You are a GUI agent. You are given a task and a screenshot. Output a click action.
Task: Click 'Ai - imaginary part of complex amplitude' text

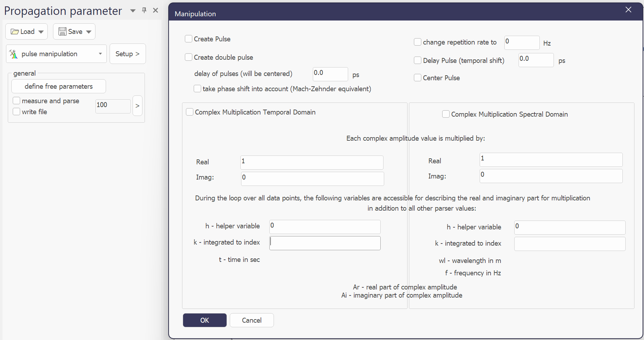(x=402, y=295)
